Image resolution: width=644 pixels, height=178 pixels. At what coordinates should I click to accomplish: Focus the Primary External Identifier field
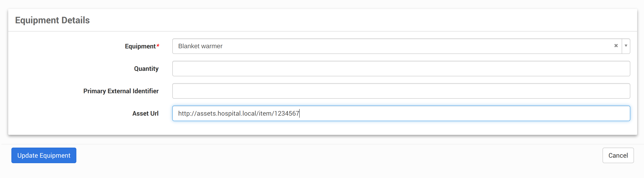click(401, 91)
